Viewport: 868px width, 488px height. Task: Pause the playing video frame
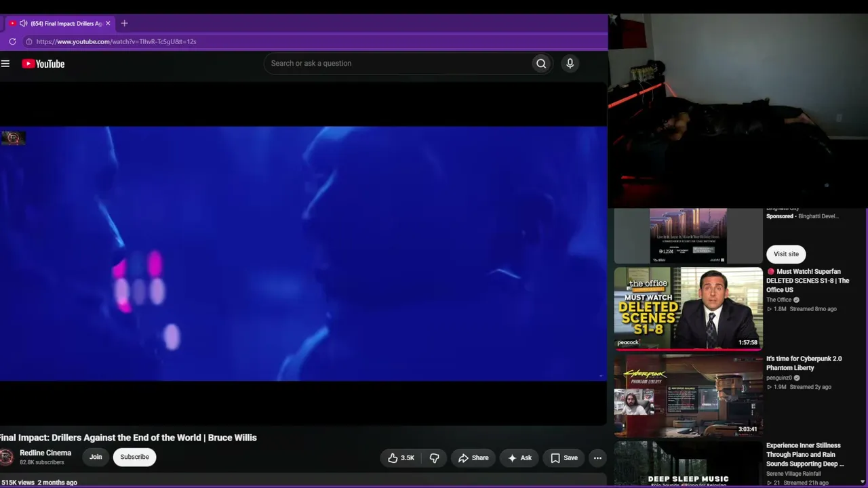click(303, 253)
